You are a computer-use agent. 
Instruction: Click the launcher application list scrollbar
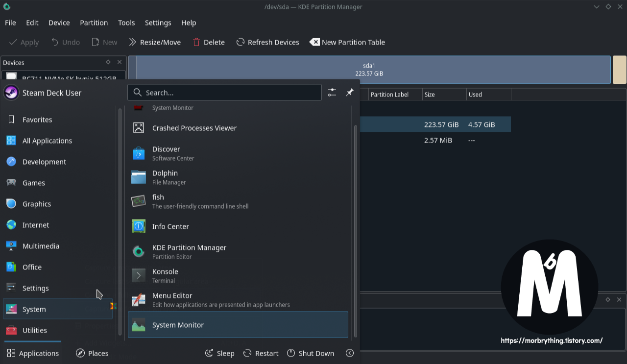point(356,231)
